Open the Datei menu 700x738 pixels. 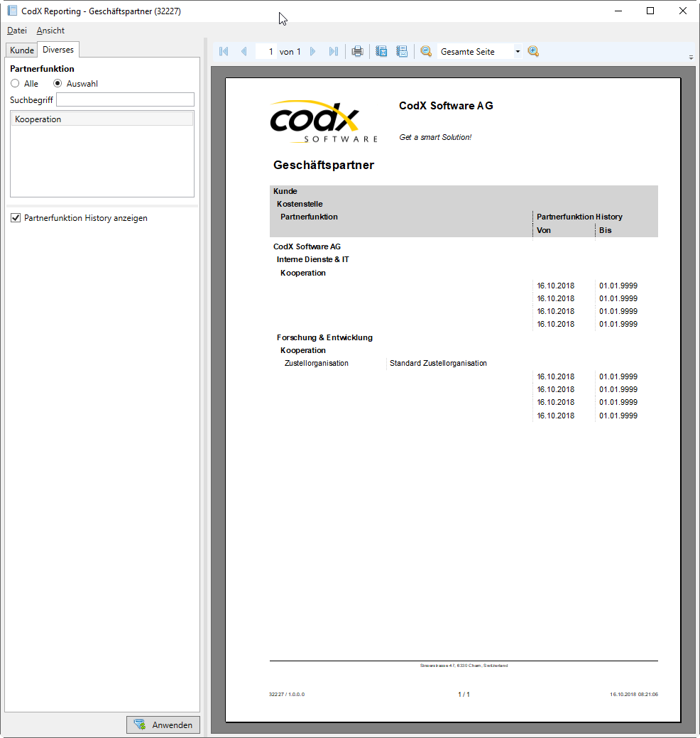[x=17, y=31]
